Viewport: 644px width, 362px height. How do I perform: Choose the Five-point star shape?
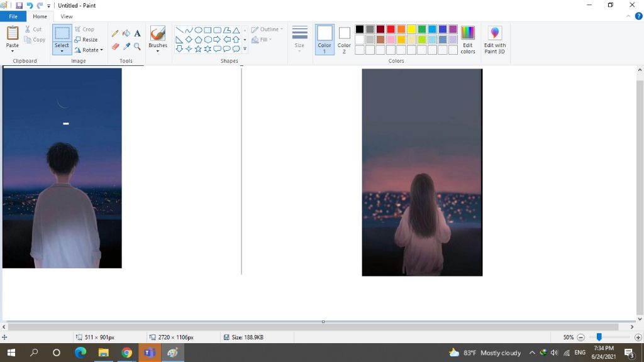198,49
